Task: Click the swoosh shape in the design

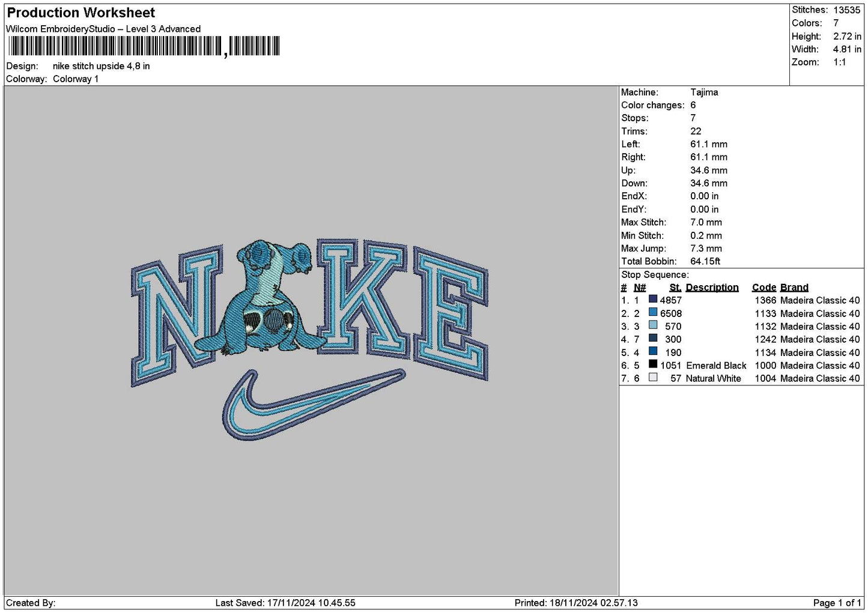Action: click(314, 404)
